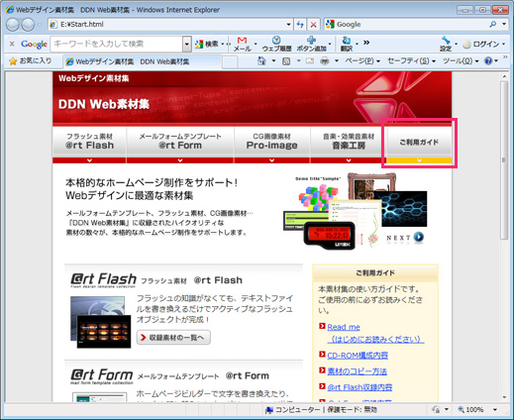Click the scrollbar down arrow
The image size is (514, 420).
[x=504, y=397]
